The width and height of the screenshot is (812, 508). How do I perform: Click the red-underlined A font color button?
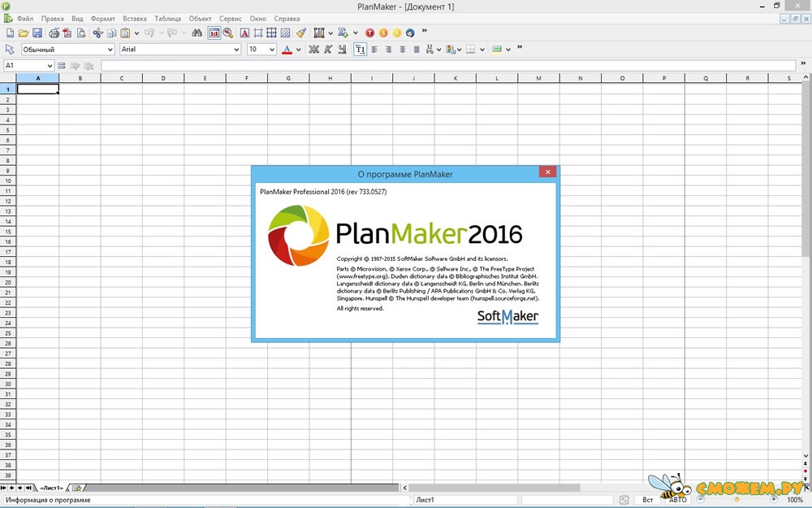[287, 50]
